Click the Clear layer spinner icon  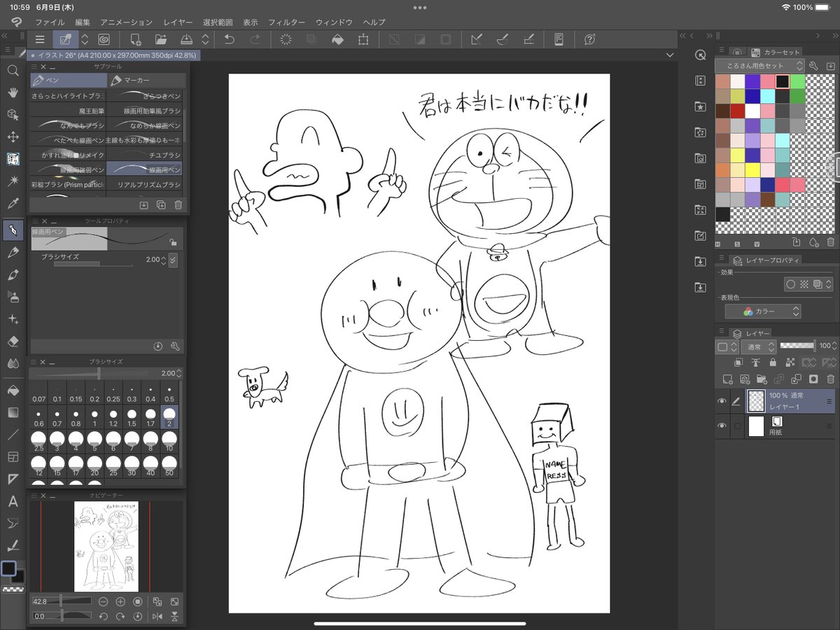coord(286,40)
